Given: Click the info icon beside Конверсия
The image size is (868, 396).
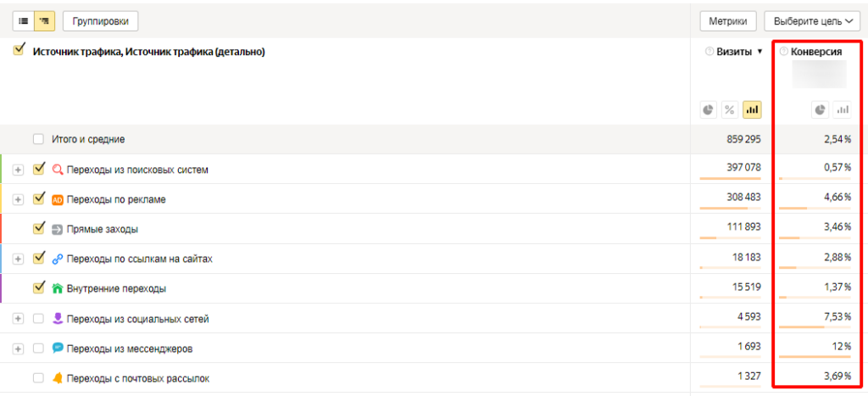Looking at the screenshot, I should click(783, 52).
